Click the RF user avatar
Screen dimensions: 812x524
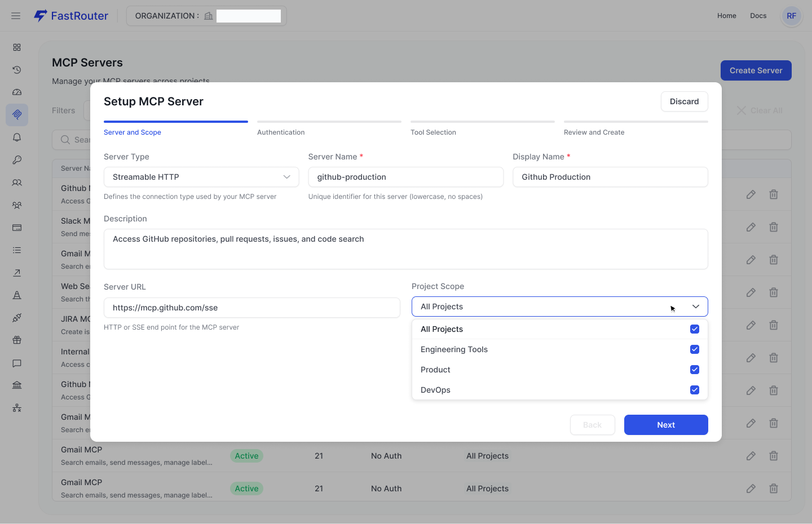tap(791, 16)
